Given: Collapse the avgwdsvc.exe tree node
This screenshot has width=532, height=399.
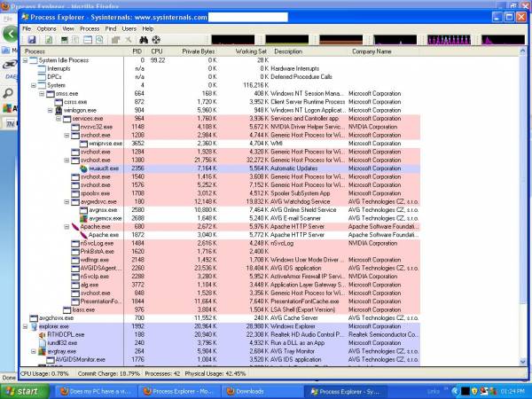Looking at the screenshot, I should 66,202.
